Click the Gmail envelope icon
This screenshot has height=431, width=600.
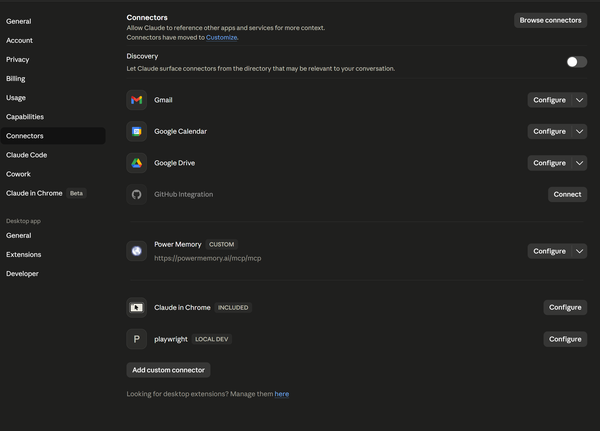[137, 100]
